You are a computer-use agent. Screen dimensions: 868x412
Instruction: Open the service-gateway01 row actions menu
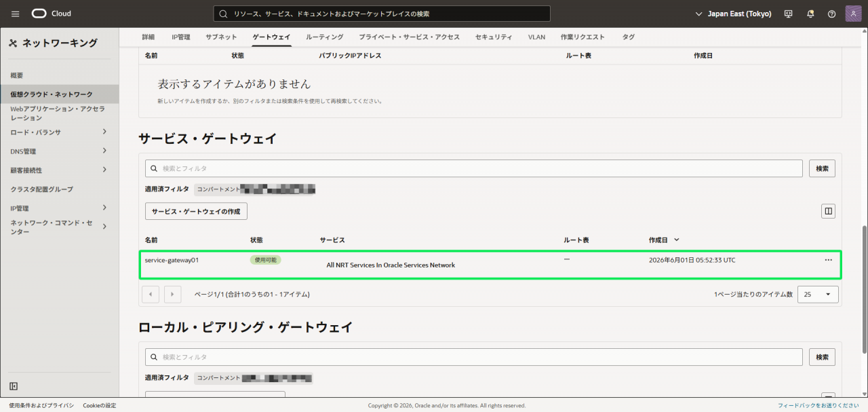(x=828, y=260)
